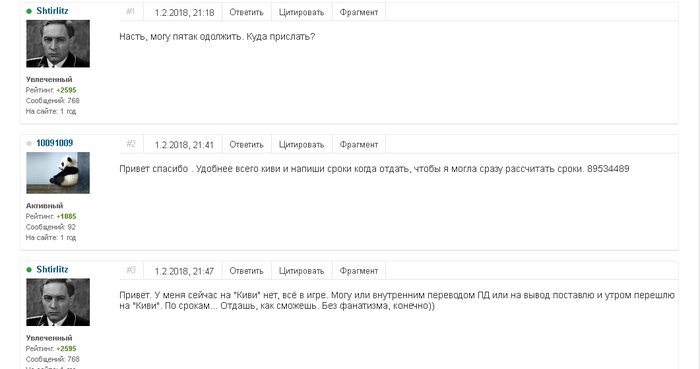Image resolution: width=700 pixels, height=369 pixels.
Task: Click timestamp 1.2.2018, 21:47
Action: pos(184,271)
